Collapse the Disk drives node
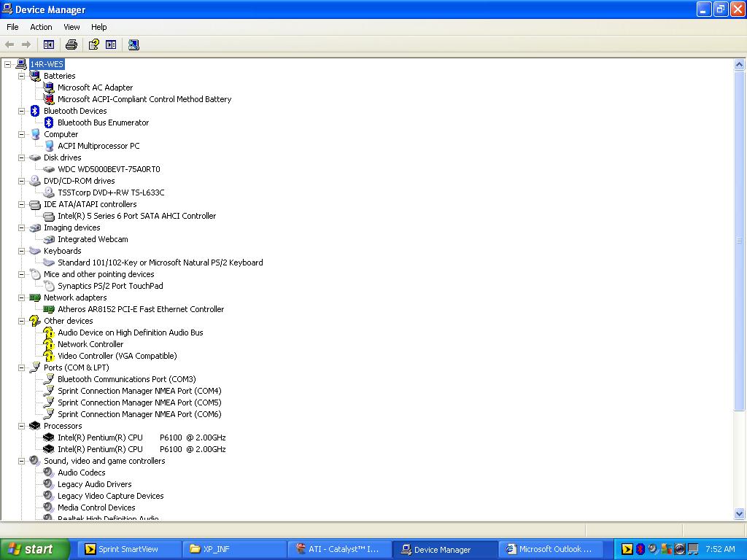The width and height of the screenshot is (747, 560). pos(21,157)
